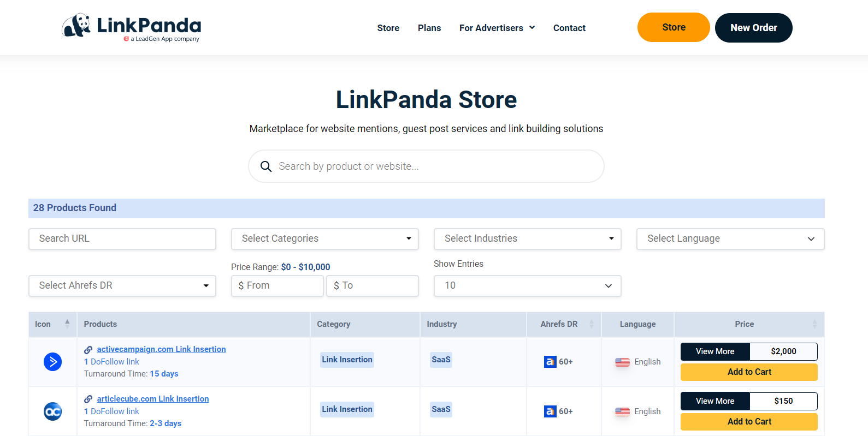Click SaaS tag in activecampaign row

pos(441,360)
